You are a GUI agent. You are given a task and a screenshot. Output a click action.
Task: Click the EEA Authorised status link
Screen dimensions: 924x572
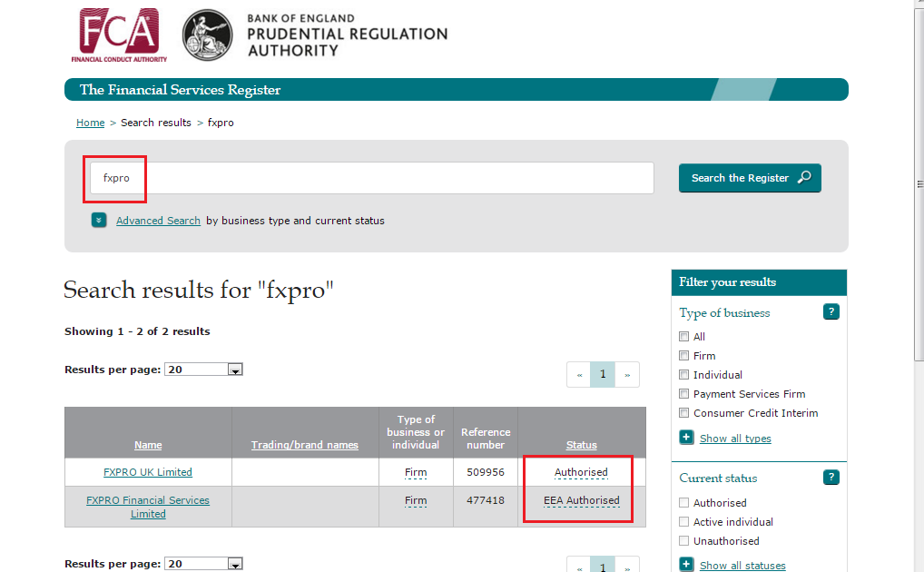[x=582, y=500]
